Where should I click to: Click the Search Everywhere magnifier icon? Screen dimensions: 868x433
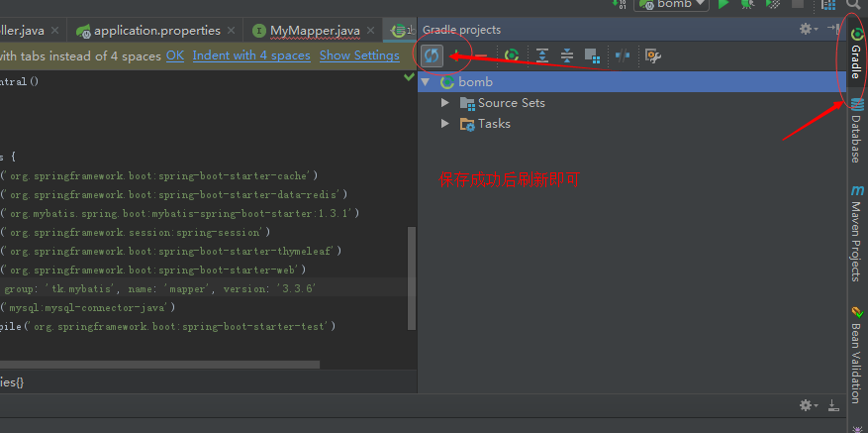tap(853, 4)
